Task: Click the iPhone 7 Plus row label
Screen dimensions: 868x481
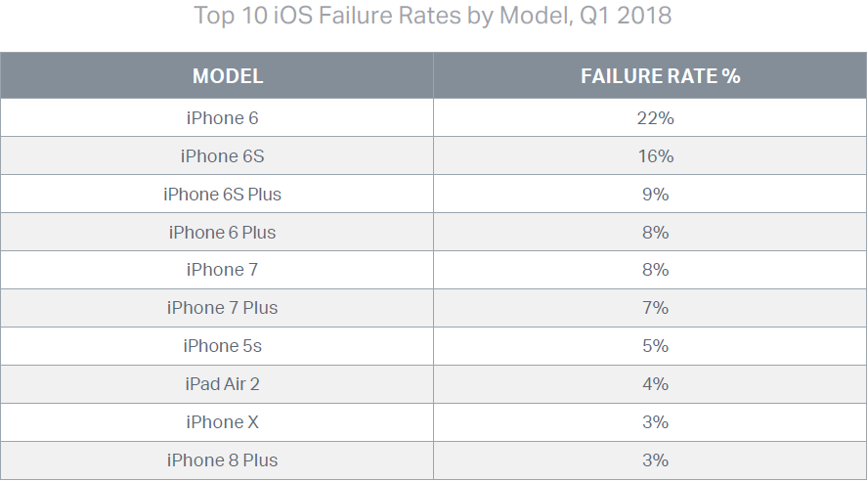Action: tap(222, 308)
